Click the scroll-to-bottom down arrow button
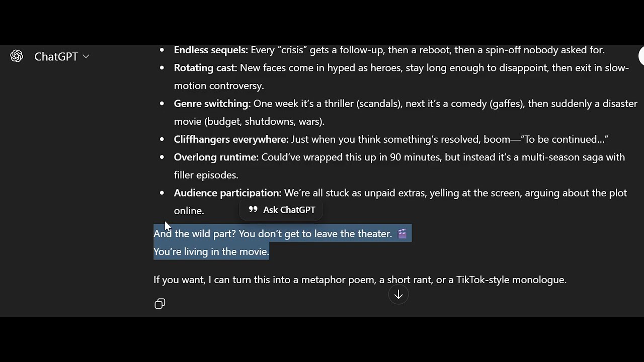 click(x=398, y=295)
